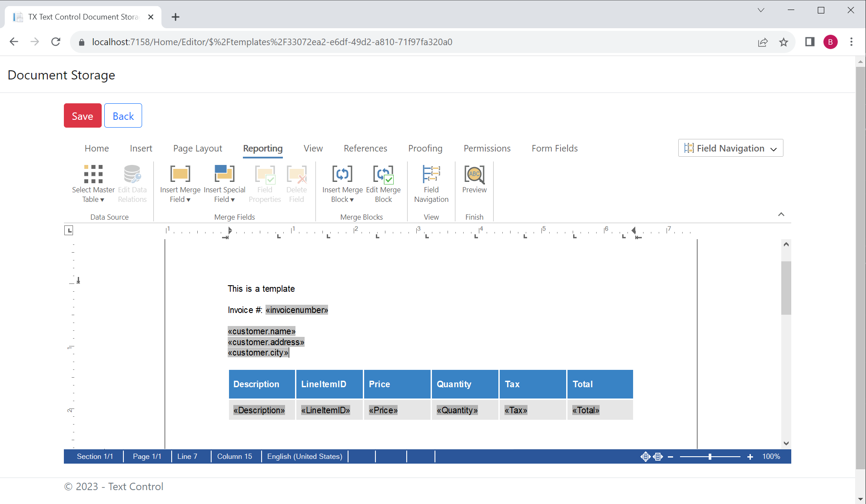Open the References ribbon tab

[365, 148]
